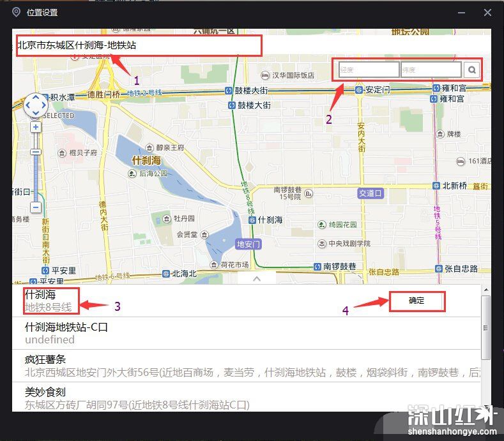
Task: Click the 南锣鼓巷 subway station icon
Action: [317, 266]
